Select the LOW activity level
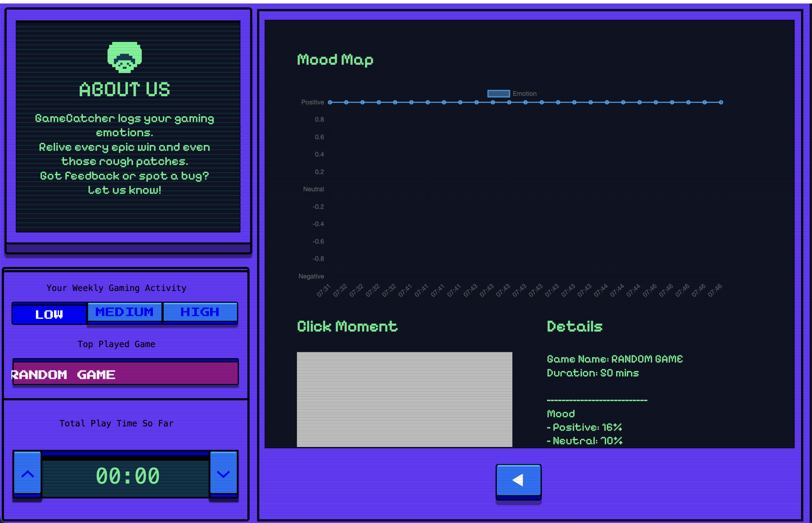 [x=49, y=314]
